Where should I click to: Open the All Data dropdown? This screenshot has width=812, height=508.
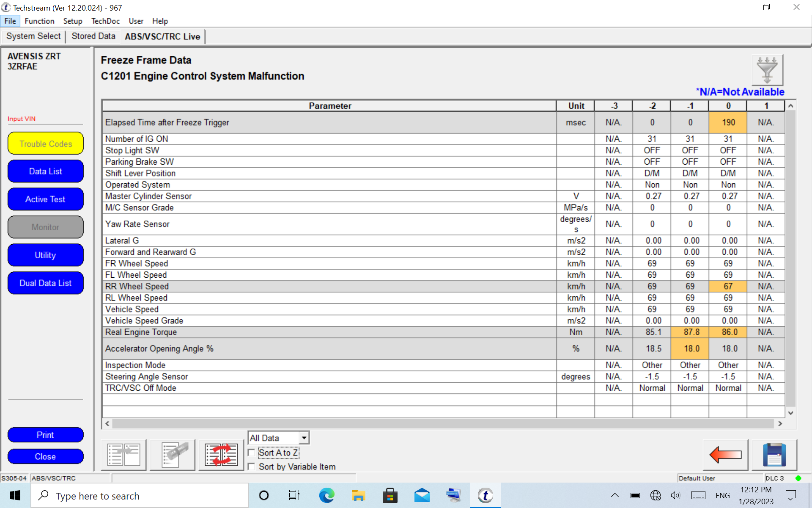click(x=304, y=438)
